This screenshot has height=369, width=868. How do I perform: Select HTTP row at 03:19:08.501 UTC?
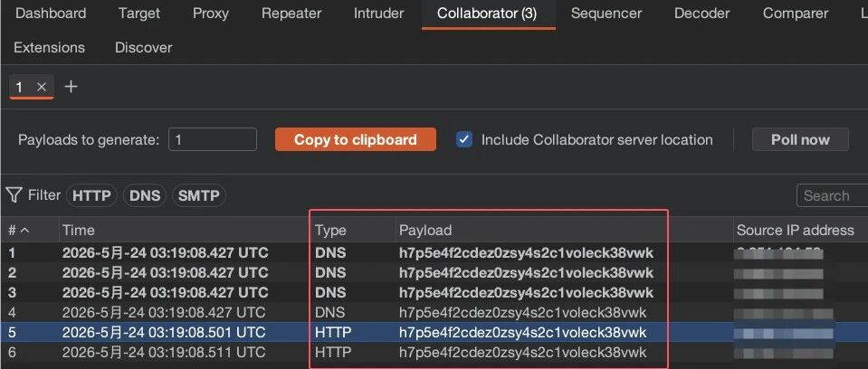[x=434, y=333]
